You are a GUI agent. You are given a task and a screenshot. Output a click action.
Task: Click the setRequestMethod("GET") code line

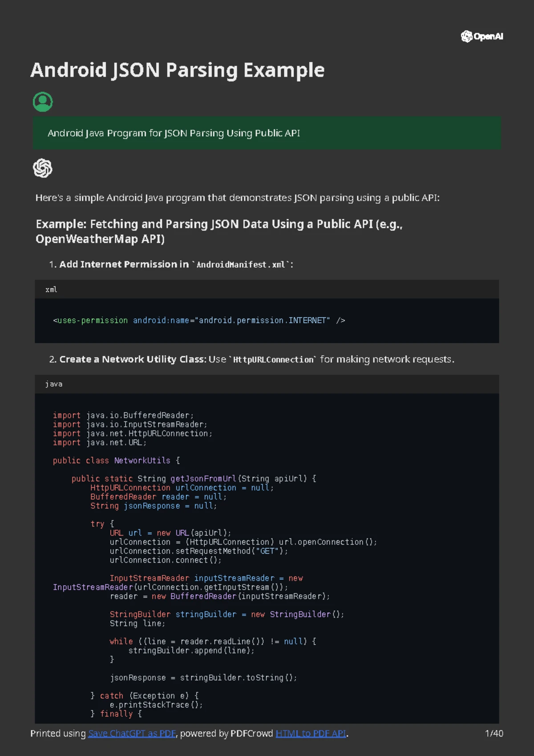(x=199, y=551)
